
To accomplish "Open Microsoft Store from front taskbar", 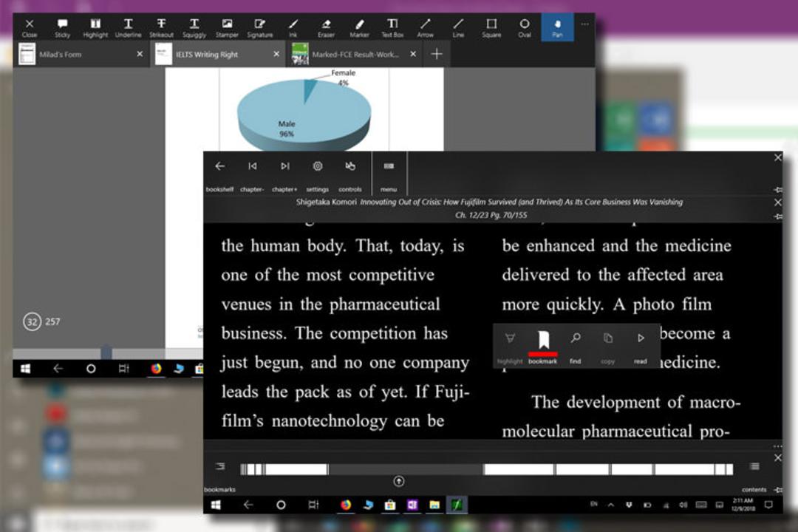I will [390, 505].
